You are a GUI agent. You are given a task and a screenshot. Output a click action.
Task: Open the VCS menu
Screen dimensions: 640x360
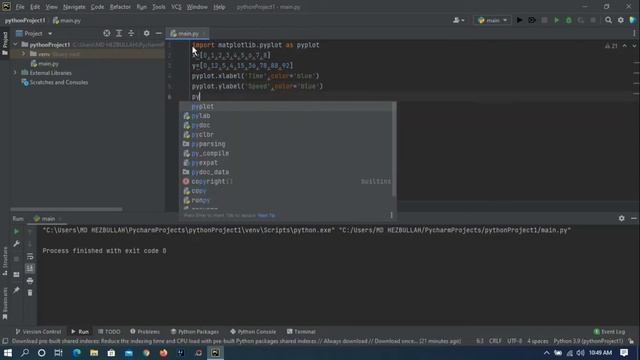click(176, 7)
